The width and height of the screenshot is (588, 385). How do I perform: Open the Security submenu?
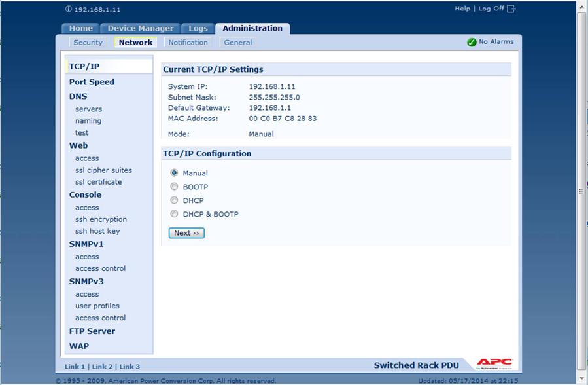tap(88, 43)
